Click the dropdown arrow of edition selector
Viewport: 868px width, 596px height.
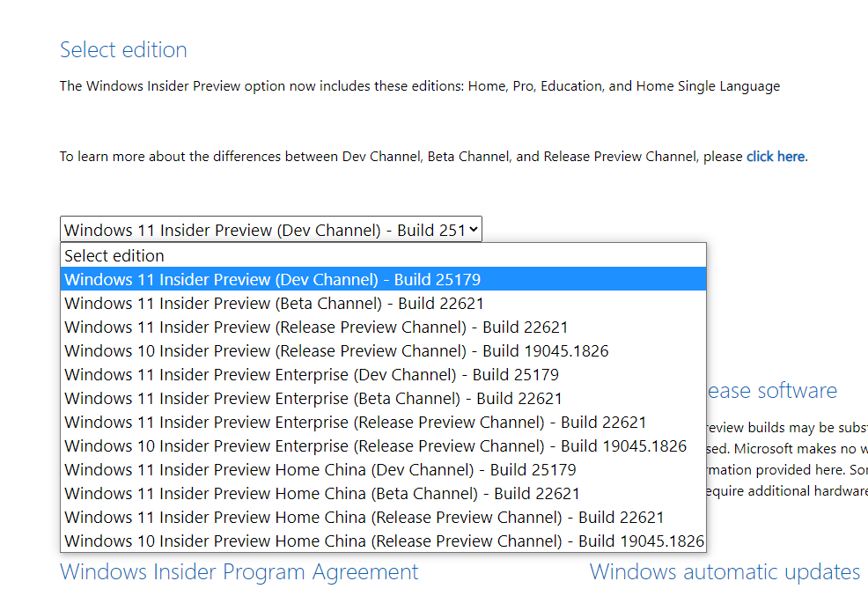pyautogui.click(x=474, y=229)
